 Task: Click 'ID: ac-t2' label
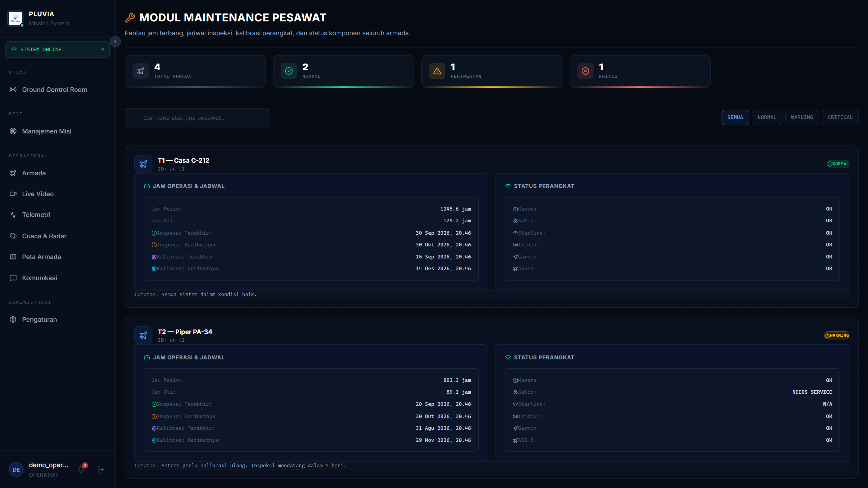click(171, 340)
